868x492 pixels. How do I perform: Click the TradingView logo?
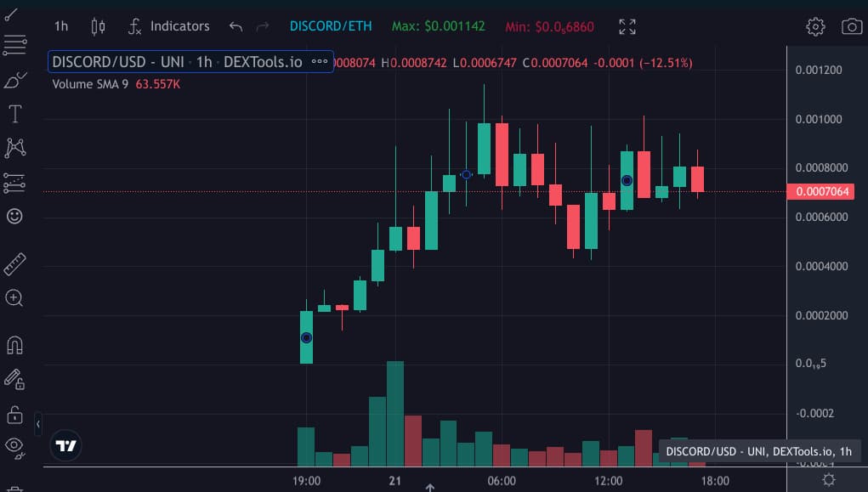point(65,445)
